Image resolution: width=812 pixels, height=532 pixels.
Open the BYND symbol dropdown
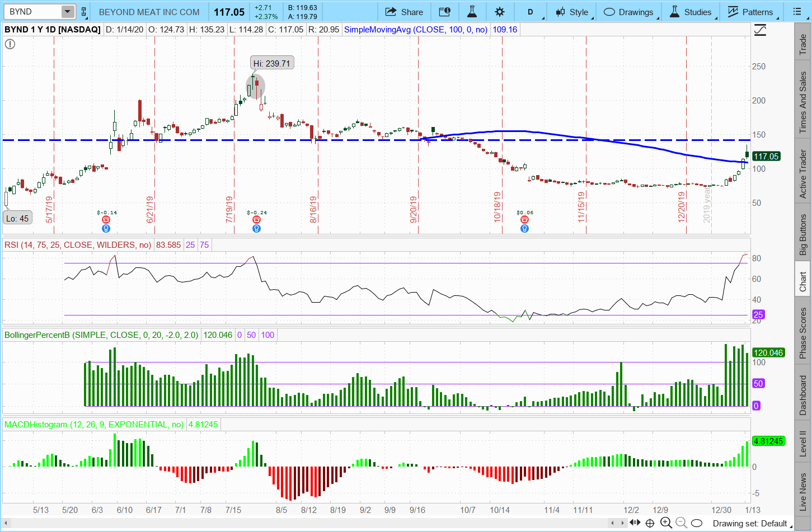click(x=67, y=12)
